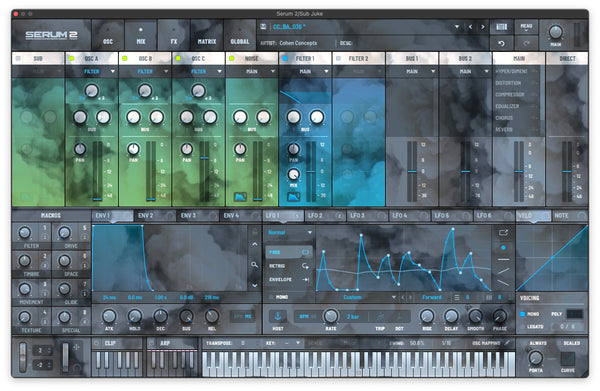Toggle OSC B enable switch

point(124,58)
